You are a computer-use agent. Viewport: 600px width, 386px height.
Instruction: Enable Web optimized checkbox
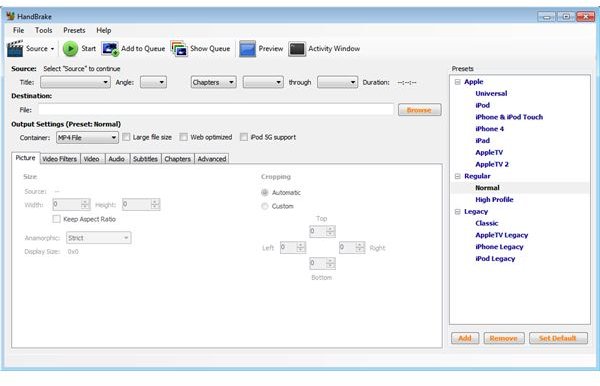coord(184,137)
